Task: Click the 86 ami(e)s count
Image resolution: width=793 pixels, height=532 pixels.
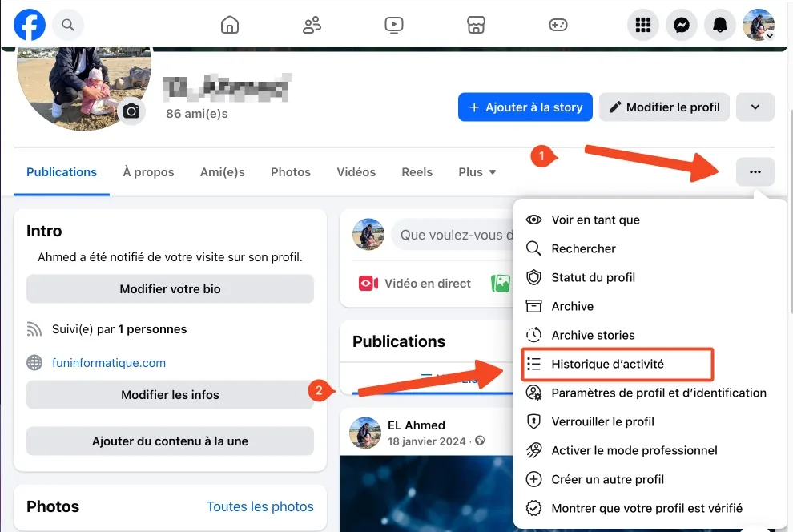Action: coord(197,114)
